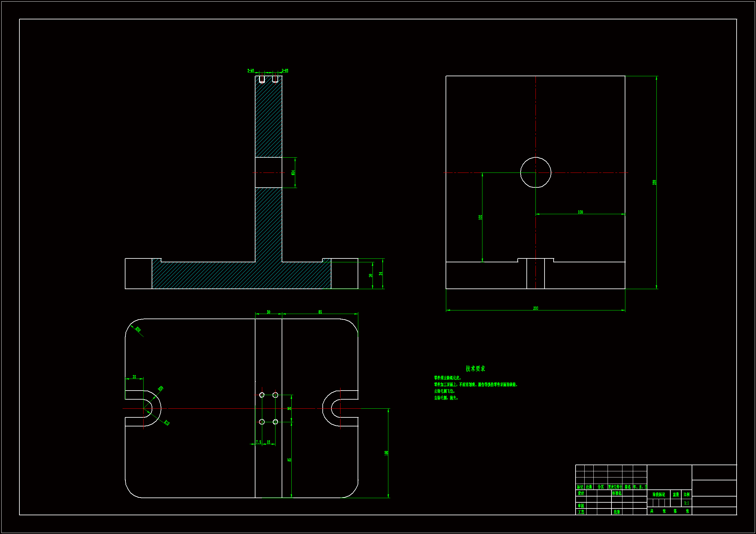This screenshot has width=756, height=534.
Task: Pick the 2-Ø5 hole annotation
Action: tap(285, 71)
